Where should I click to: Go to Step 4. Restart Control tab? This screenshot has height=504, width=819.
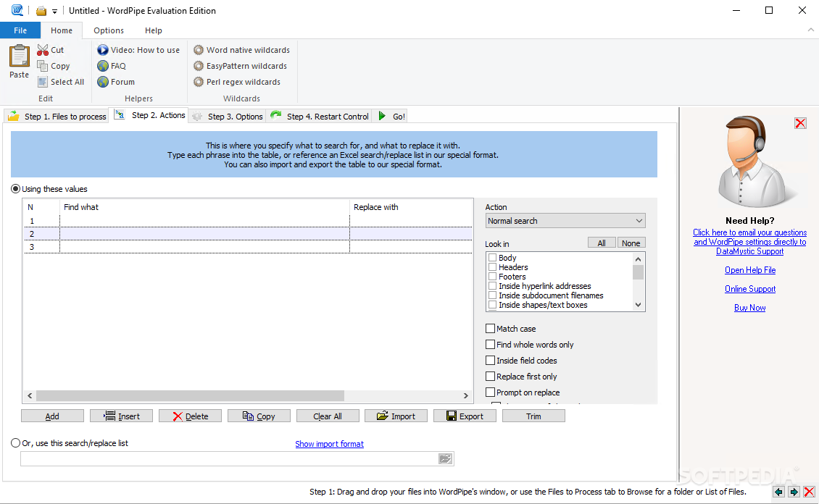click(320, 117)
